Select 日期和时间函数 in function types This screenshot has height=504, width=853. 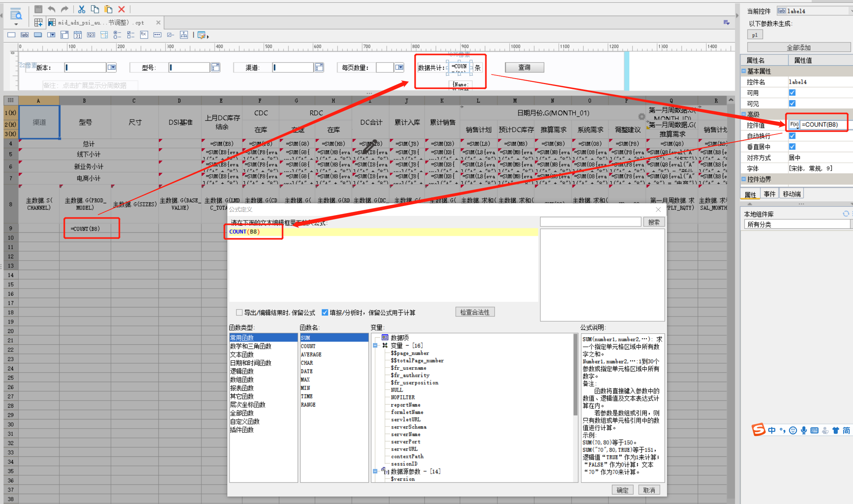pos(251,363)
